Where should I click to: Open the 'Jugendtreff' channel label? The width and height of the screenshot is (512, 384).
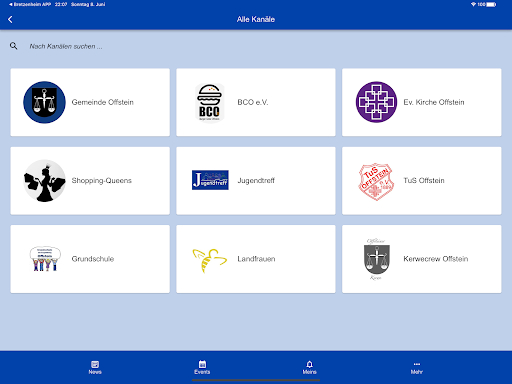256,181
